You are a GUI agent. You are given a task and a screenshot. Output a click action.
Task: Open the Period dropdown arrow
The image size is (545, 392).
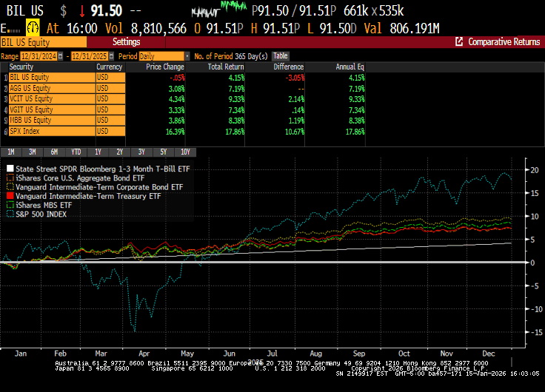click(187, 56)
